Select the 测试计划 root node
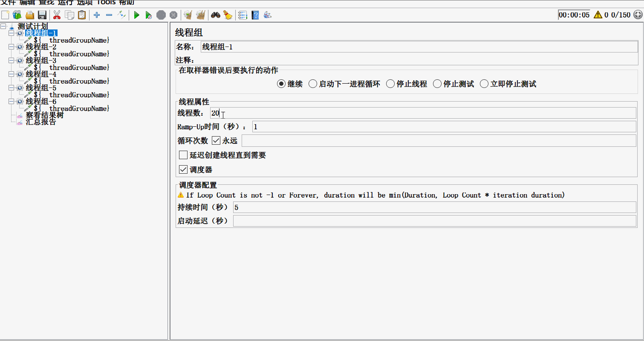644x341 pixels. coord(33,26)
